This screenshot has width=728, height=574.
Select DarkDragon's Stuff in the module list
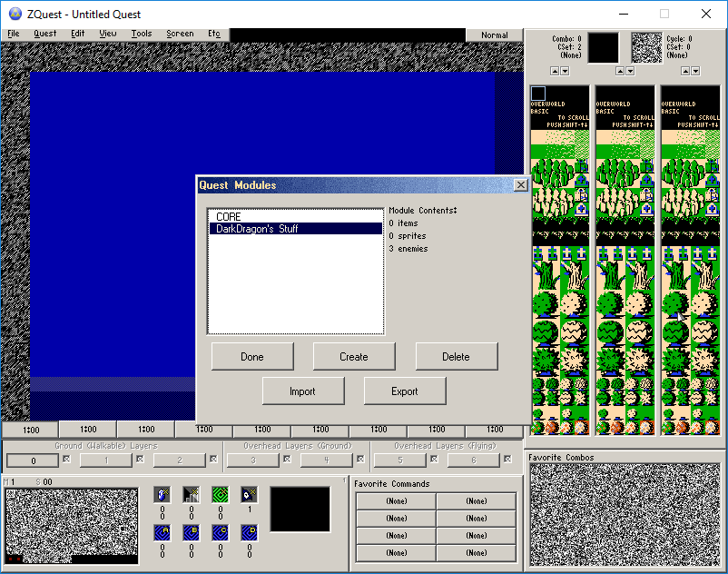pos(296,229)
